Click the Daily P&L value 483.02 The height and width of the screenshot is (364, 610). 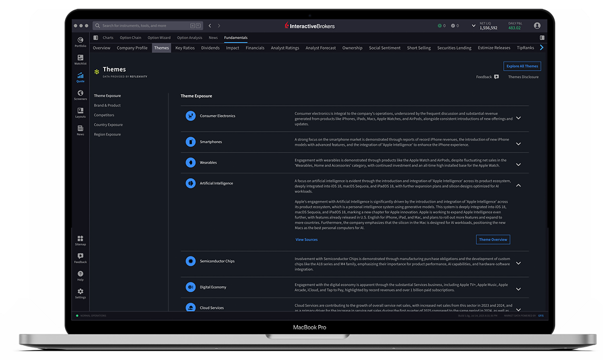pyautogui.click(x=514, y=28)
